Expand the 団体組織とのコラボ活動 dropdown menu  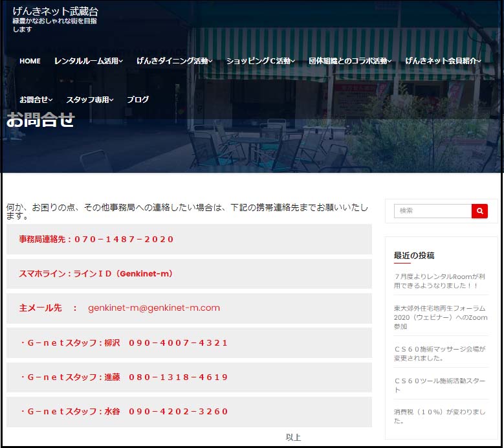coord(350,61)
